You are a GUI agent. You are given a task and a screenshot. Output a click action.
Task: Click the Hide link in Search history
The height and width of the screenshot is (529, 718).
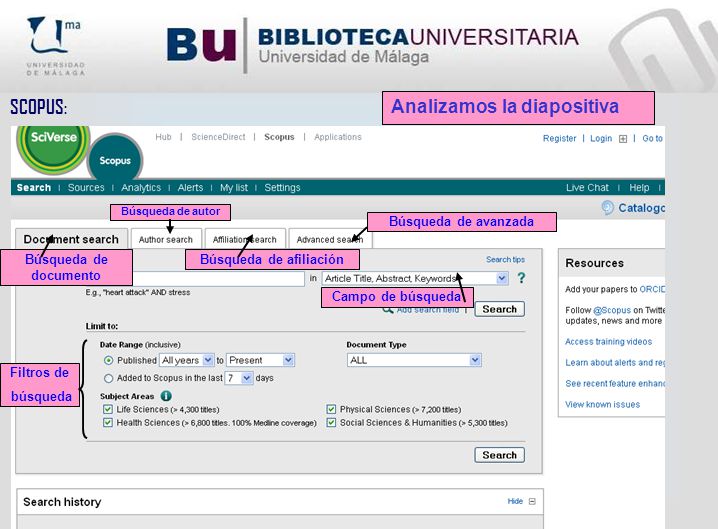[515, 501]
